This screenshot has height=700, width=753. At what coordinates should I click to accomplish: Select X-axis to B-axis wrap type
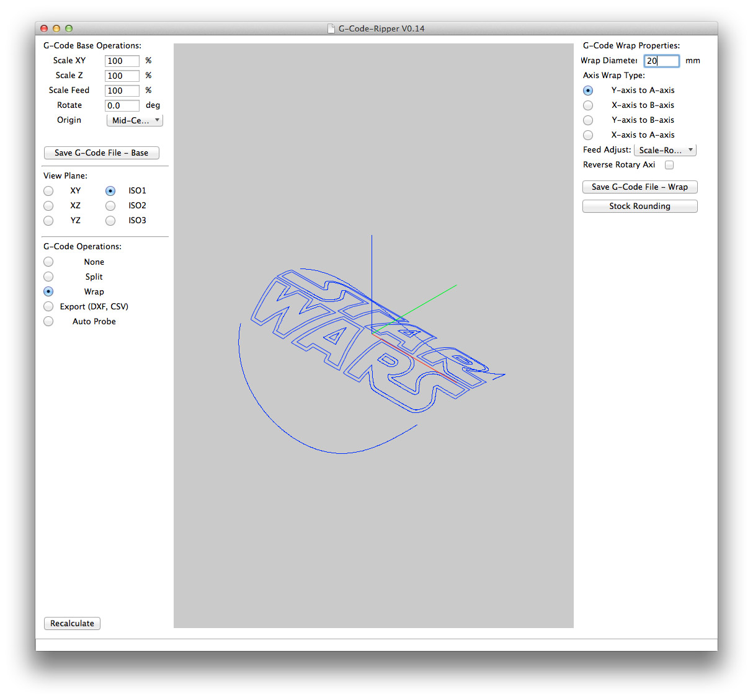pyautogui.click(x=588, y=105)
